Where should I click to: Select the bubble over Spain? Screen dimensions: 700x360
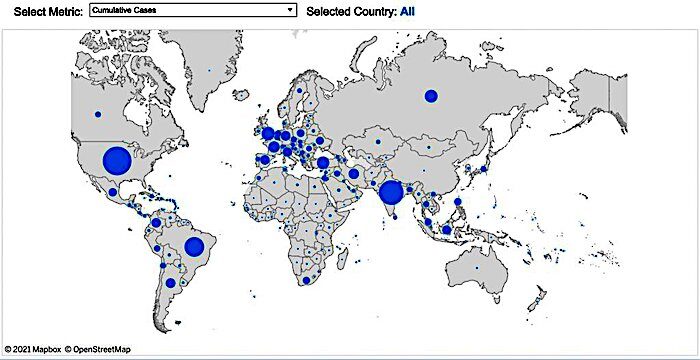point(265,159)
